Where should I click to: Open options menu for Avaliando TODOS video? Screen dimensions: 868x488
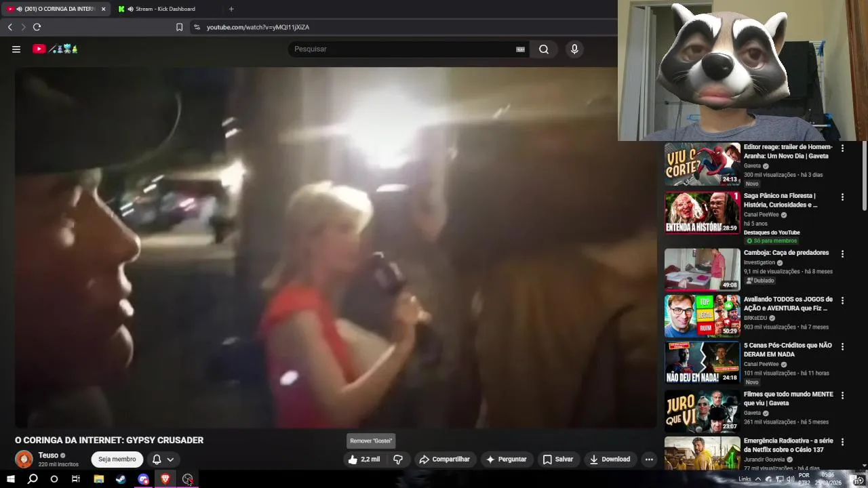pyautogui.click(x=842, y=300)
